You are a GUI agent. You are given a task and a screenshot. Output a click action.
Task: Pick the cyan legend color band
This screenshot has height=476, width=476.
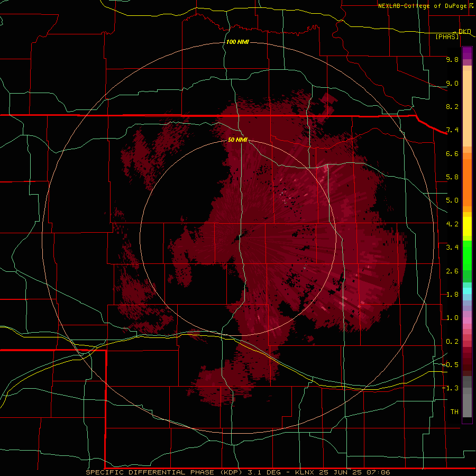(467, 290)
